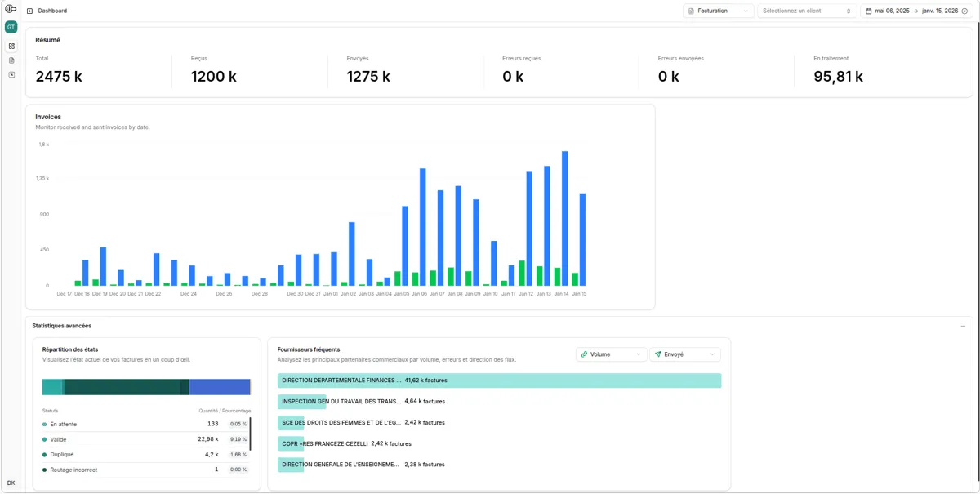Click the 4,64 k factures label
The image size is (980, 494).
[x=424, y=402]
